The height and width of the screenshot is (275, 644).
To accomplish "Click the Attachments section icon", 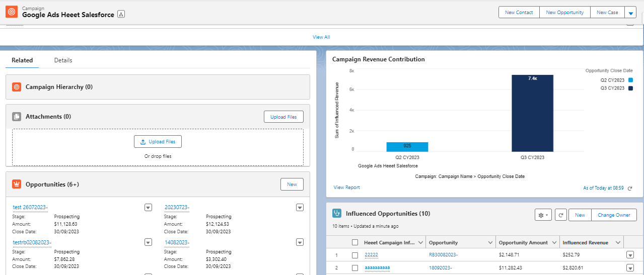I will [17, 117].
